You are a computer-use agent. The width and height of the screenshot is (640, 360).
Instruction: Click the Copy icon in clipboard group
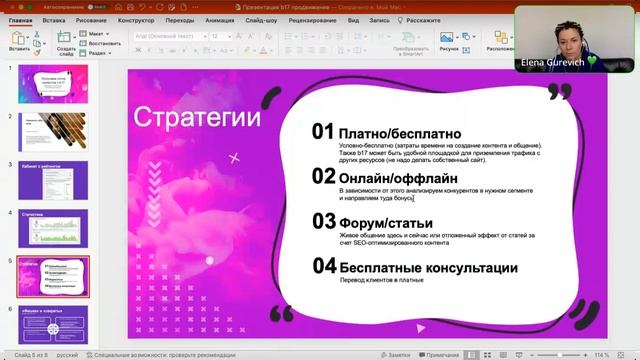[37, 43]
